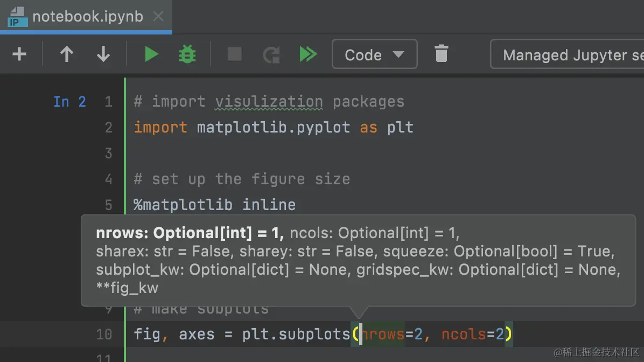644x362 pixels.
Task: Delete cell using the trash can icon
Action: click(x=441, y=54)
